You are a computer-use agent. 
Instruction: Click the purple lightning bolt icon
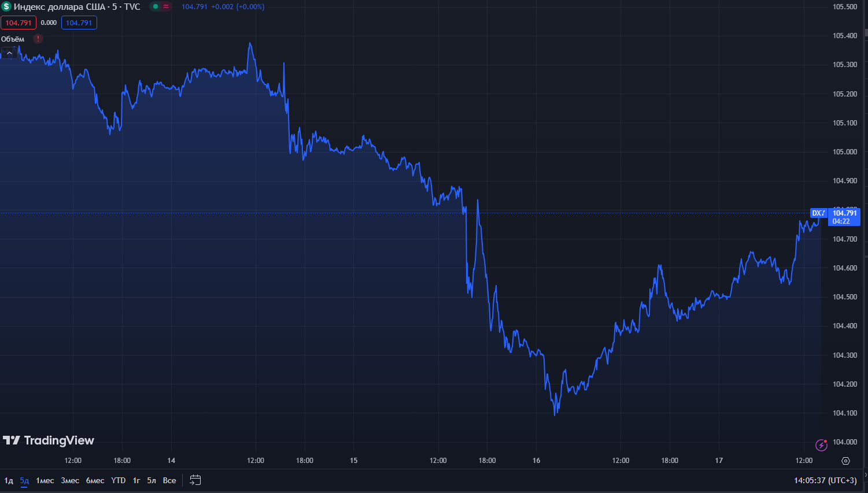(821, 444)
